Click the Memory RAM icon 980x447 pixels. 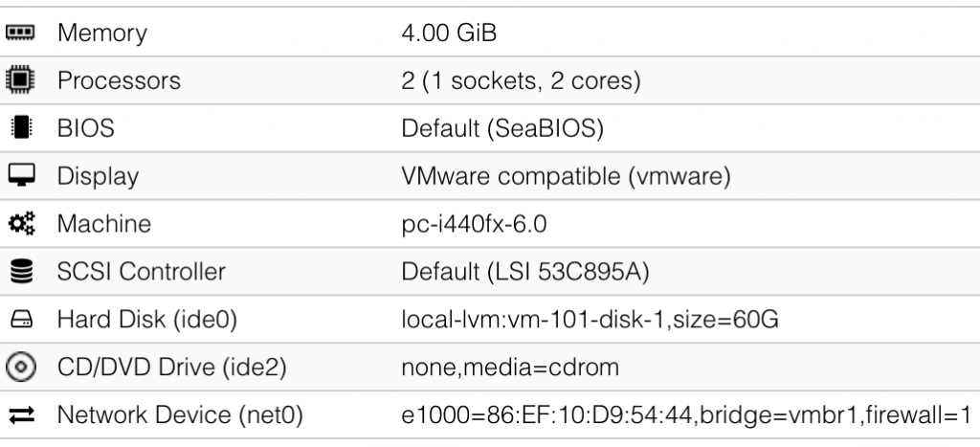21,32
